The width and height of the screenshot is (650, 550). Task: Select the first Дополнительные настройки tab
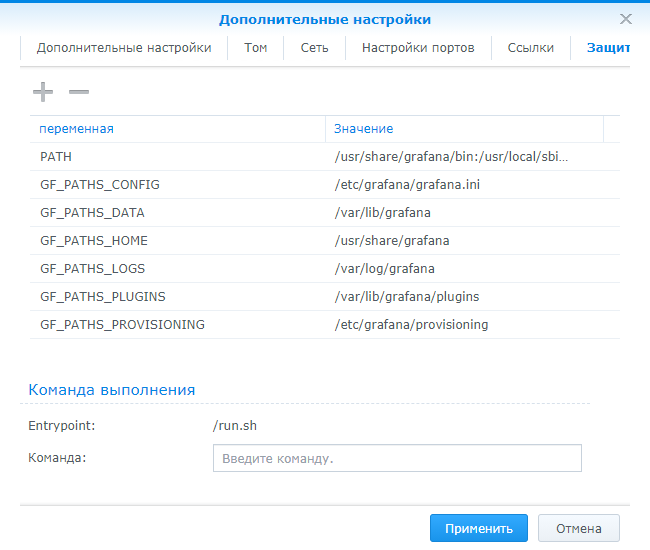click(x=124, y=48)
